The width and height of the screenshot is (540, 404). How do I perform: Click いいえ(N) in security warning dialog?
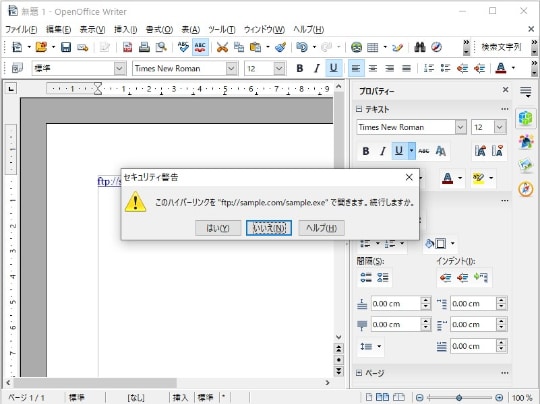[269, 228]
